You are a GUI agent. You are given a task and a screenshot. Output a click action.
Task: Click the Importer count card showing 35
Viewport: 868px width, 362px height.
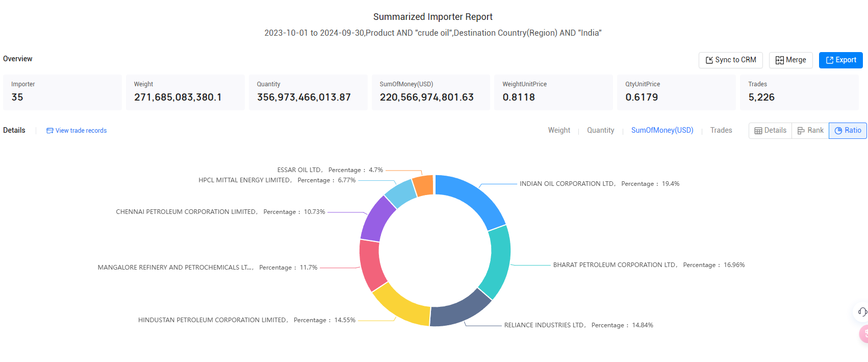pyautogui.click(x=62, y=92)
